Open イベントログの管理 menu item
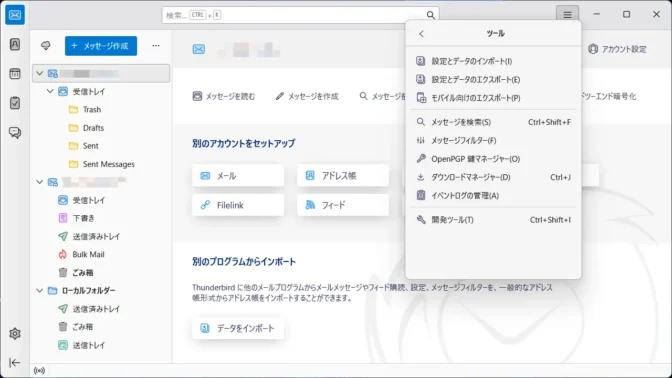Image resolution: width=672 pixels, height=378 pixels. point(493,195)
